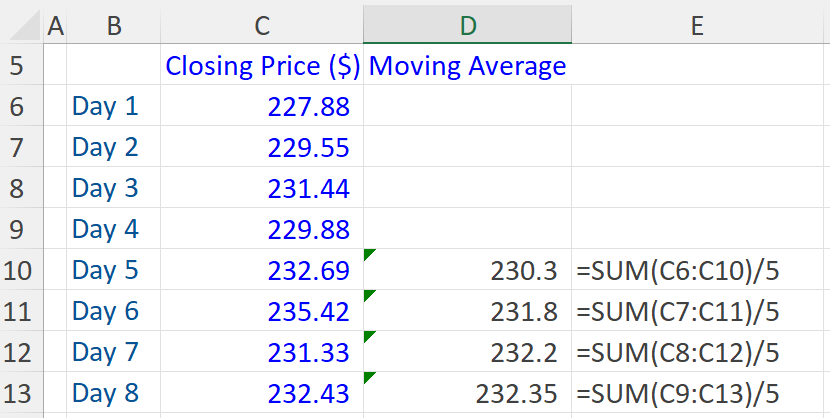This screenshot has height=418, width=830.
Task: Click the green error triangle in cell D12
Action: 369,336
